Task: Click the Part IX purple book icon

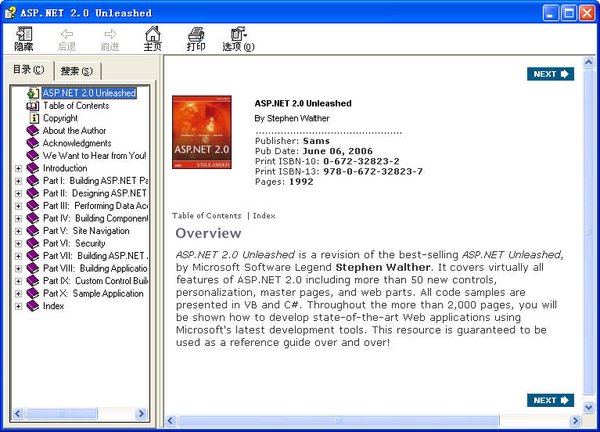Action: tap(33, 281)
